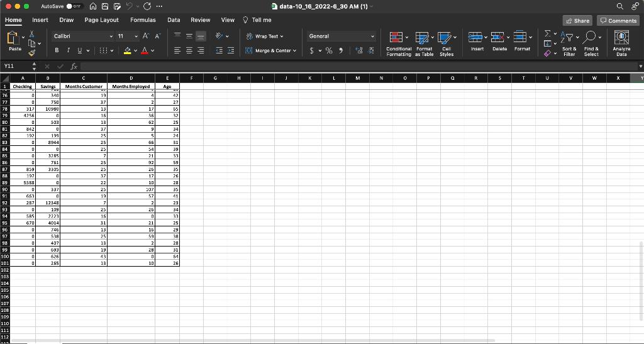Toggle italic formatting
This screenshot has height=344, width=644.
(x=68, y=50)
